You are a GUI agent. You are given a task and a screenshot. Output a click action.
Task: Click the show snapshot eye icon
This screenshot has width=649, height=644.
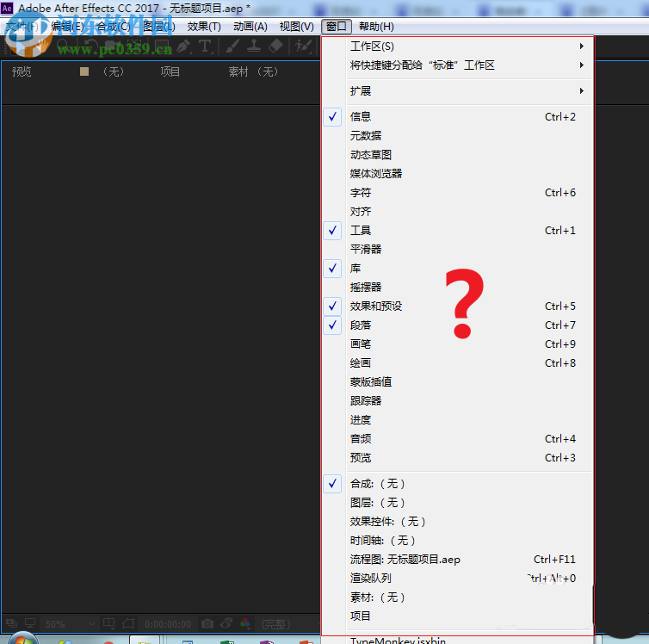coord(226,623)
